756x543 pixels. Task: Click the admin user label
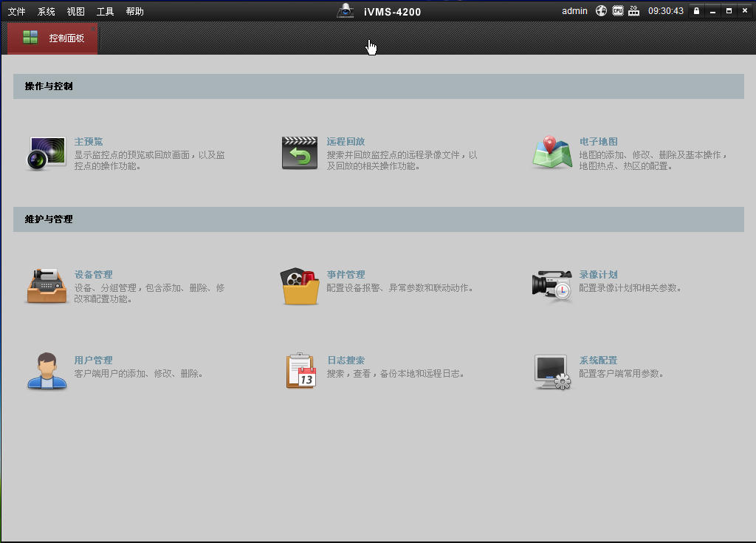(x=574, y=10)
